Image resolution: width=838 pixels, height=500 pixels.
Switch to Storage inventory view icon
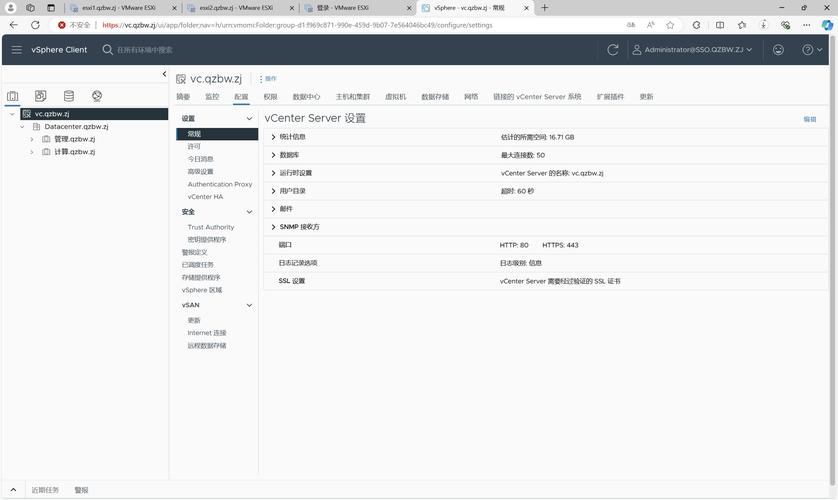(x=69, y=96)
